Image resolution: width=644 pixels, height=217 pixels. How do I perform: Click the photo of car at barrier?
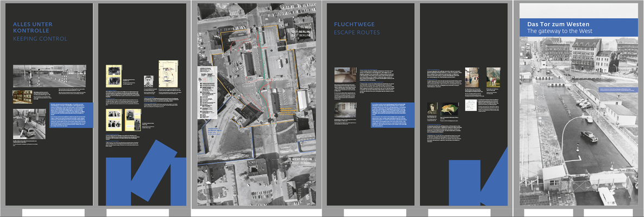point(29,124)
